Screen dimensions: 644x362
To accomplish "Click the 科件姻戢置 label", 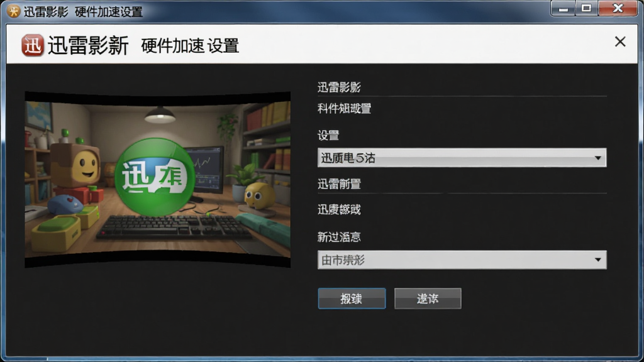I will (x=344, y=108).
